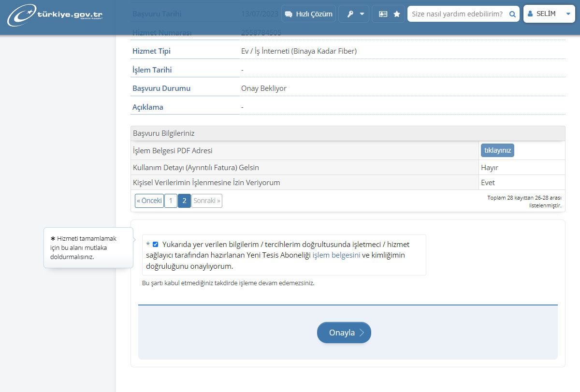The width and height of the screenshot is (580, 392).
Task: Expand the dropdown arrow beside key icon
Action: coord(362,14)
